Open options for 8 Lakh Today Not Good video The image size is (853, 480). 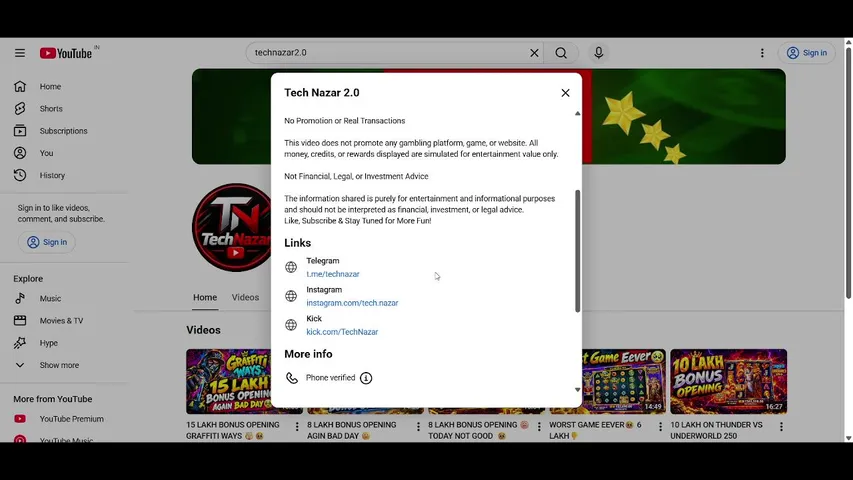539,427
